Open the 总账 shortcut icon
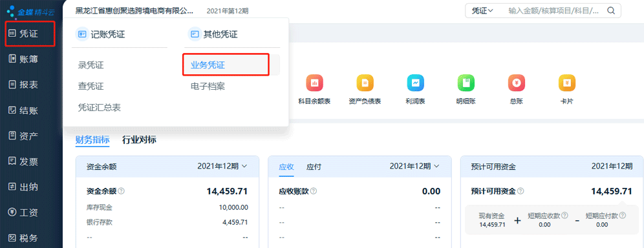The width and height of the screenshot is (644, 248). [516, 83]
